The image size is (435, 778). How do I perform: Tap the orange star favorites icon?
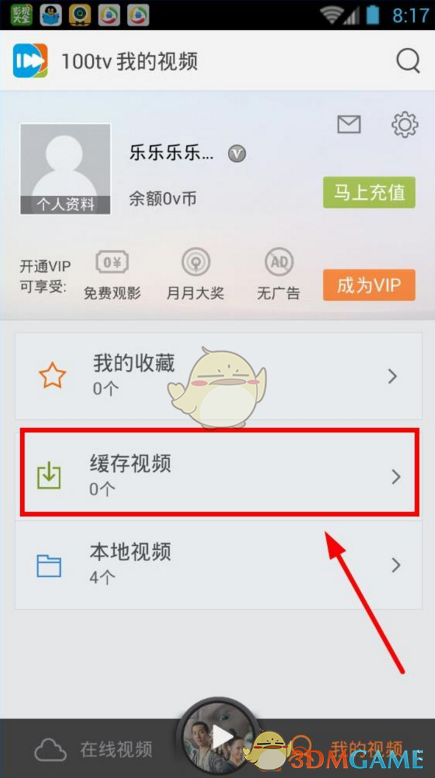point(52,376)
